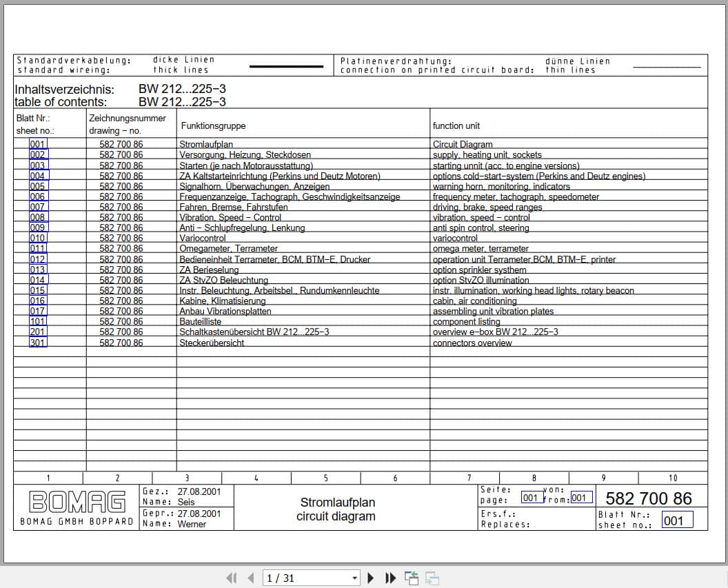Select the text 'ZA Berieselung'

point(209,269)
